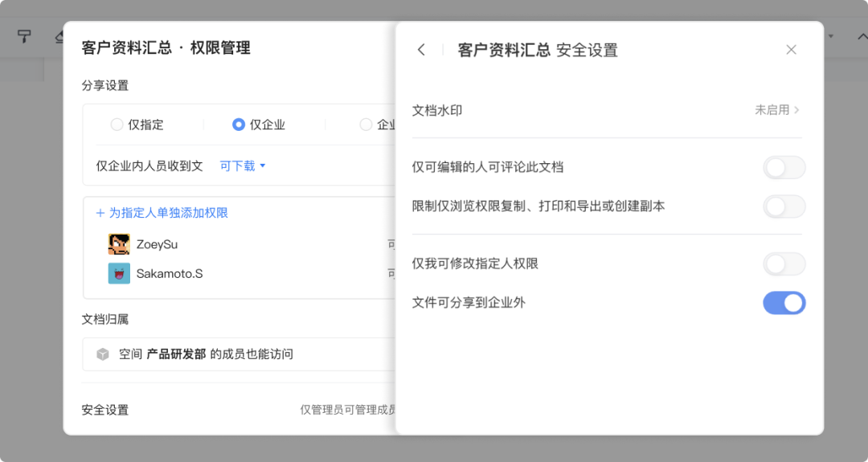Choose the third sharing radio option 企业
Screen dimensions: 868x462
366,125
